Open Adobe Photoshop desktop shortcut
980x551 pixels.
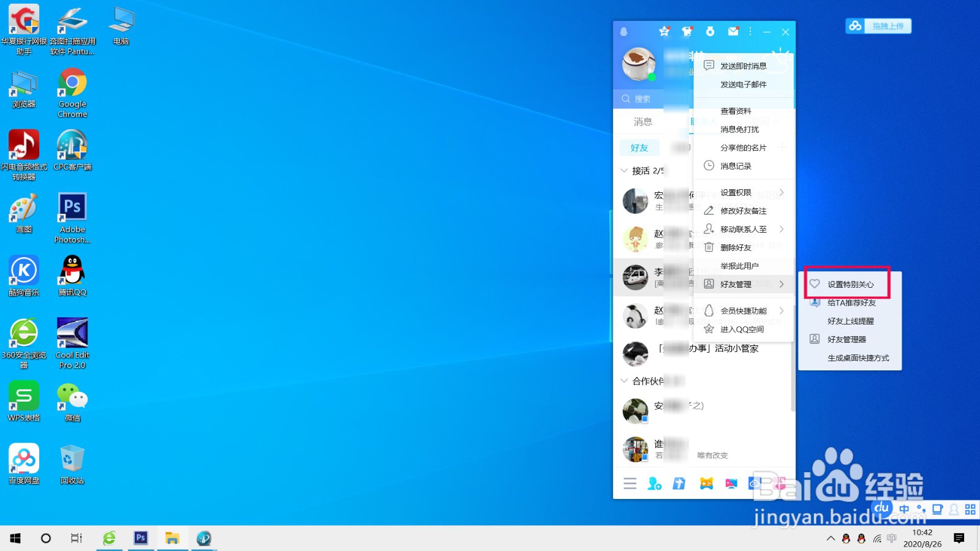[72, 218]
